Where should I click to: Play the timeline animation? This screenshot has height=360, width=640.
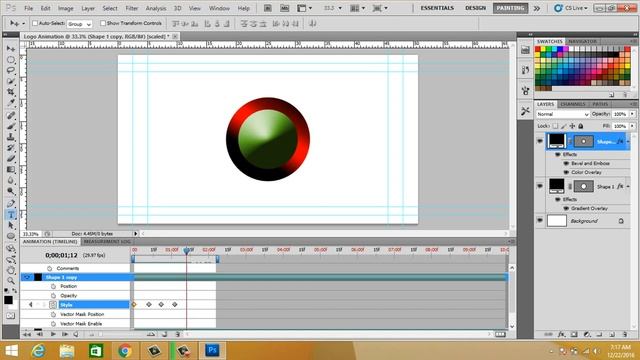(x=53, y=334)
